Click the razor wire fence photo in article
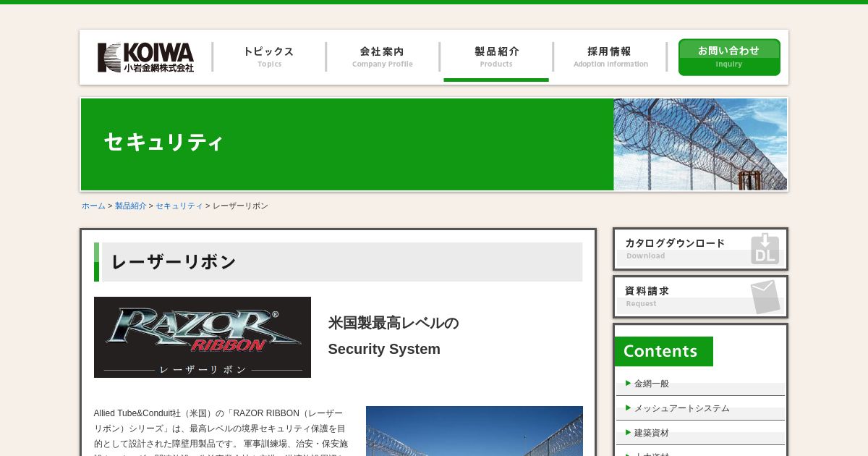 click(475, 431)
